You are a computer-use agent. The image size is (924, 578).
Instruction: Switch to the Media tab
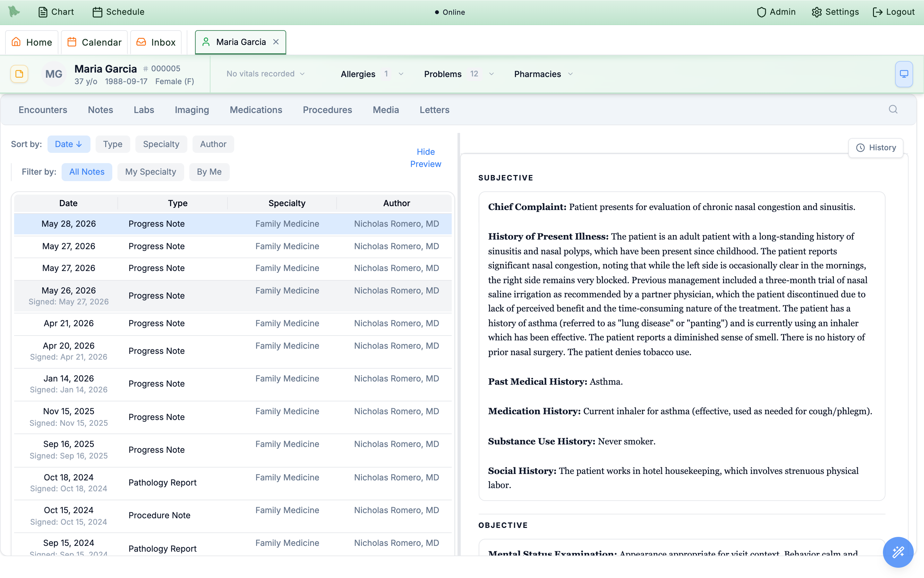point(386,110)
